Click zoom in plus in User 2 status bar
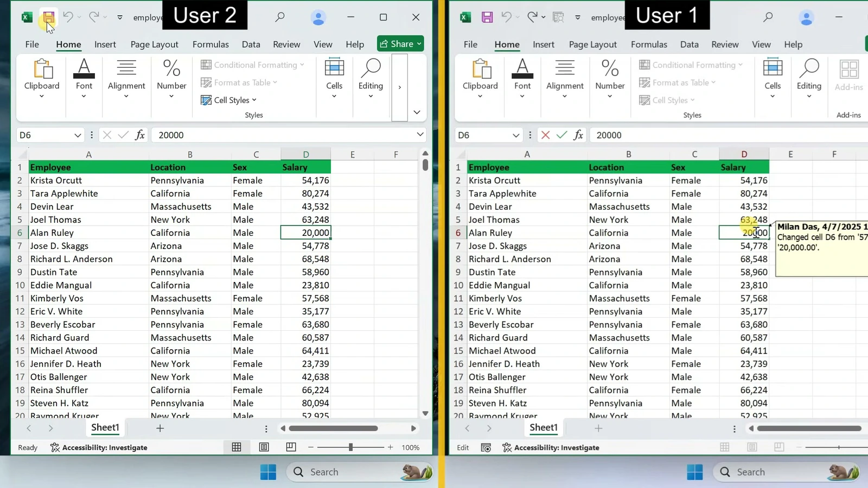This screenshot has width=868, height=488. point(390,447)
